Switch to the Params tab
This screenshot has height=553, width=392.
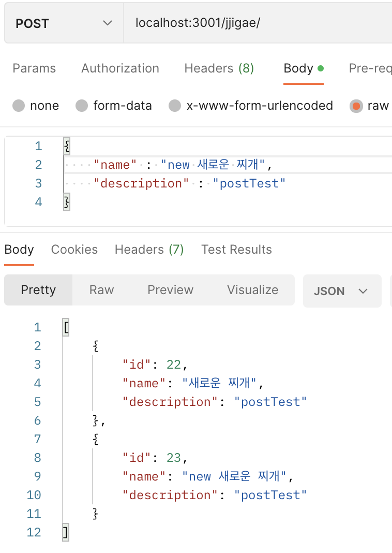(x=34, y=68)
